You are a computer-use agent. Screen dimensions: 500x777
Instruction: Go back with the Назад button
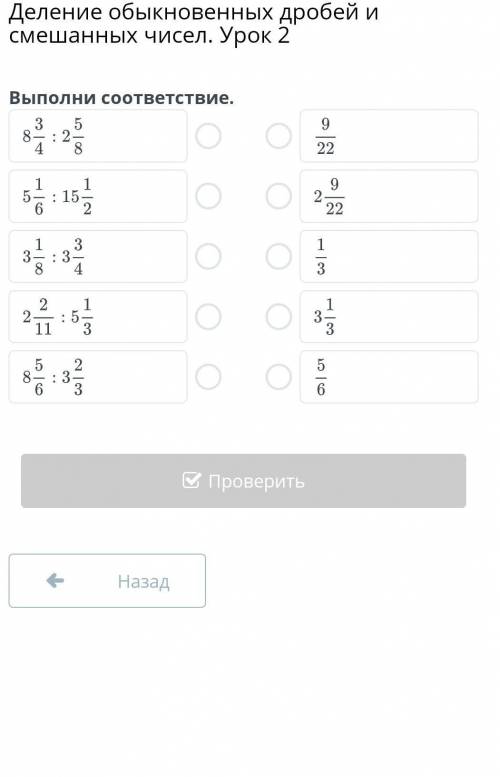pyautogui.click(x=107, y=581)
